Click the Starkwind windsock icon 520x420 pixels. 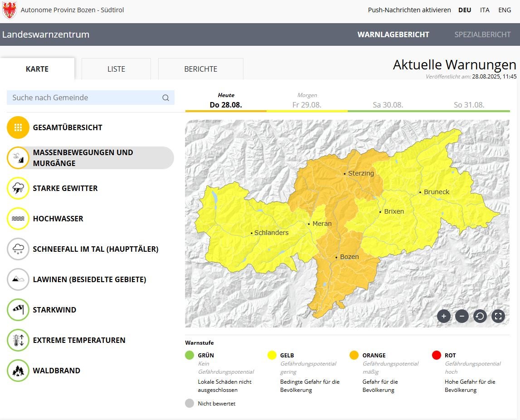(18, 310)
